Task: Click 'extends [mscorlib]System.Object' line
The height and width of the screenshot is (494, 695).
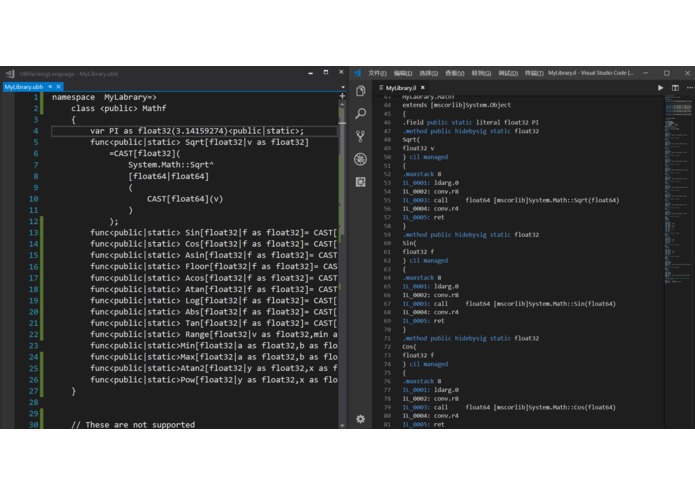Action: click(457, 105)
